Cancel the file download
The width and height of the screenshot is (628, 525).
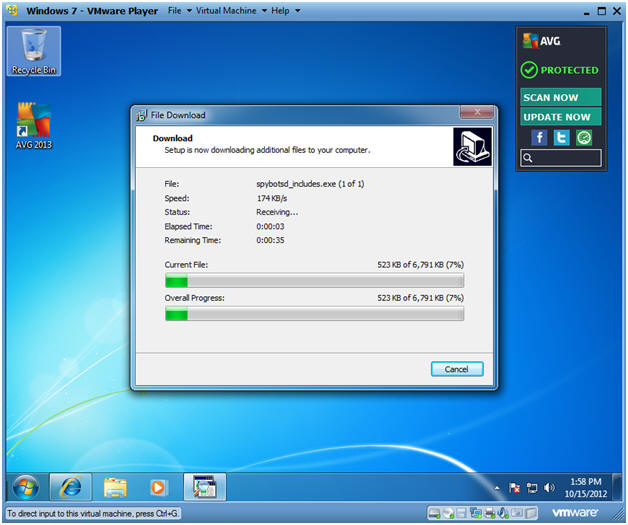[457, 369]
